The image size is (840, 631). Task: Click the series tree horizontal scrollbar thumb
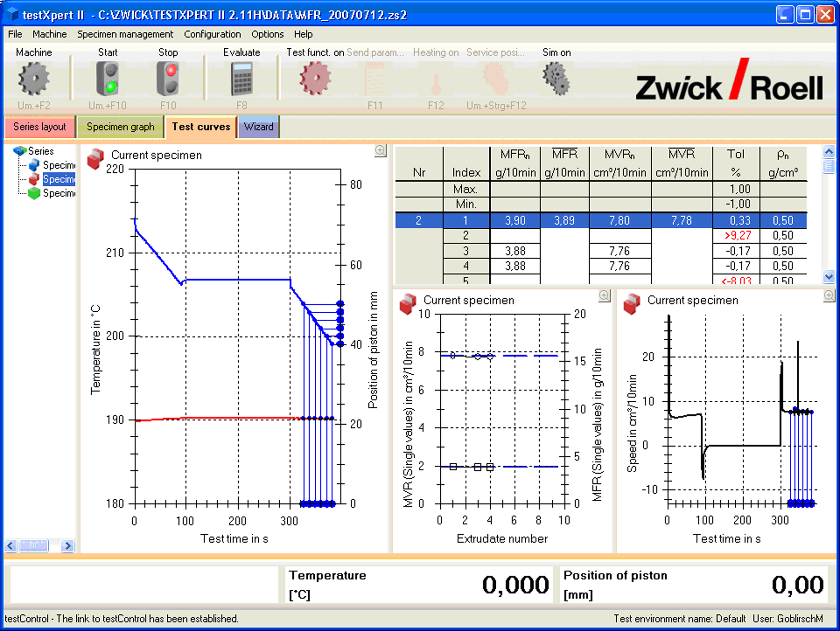point(34,546)
